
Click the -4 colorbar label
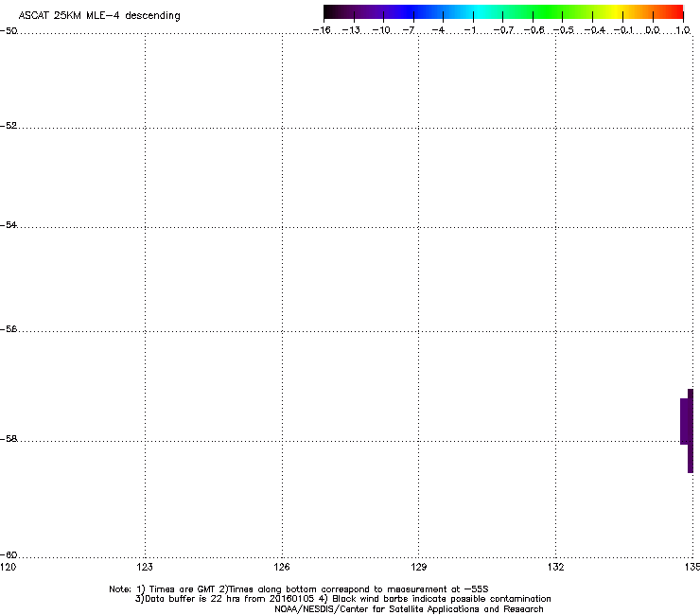coord(438,30)
